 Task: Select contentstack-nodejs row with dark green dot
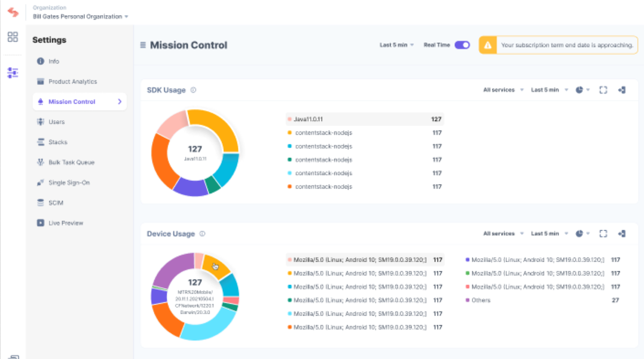(x=365, y=159)
